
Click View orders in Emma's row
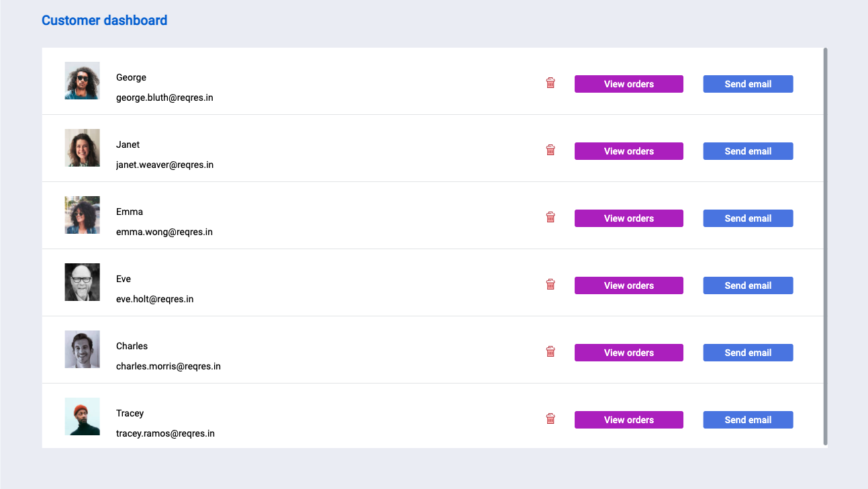628,218
